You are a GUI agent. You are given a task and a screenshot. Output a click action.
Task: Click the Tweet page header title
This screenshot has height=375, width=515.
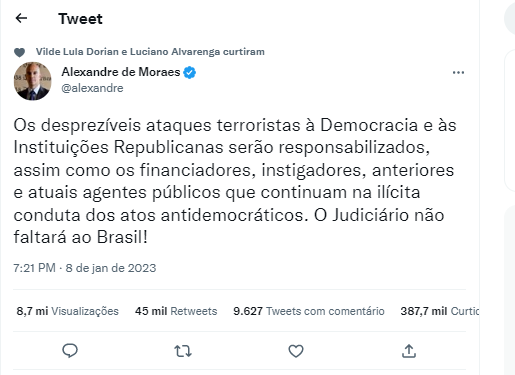point(80,19)
